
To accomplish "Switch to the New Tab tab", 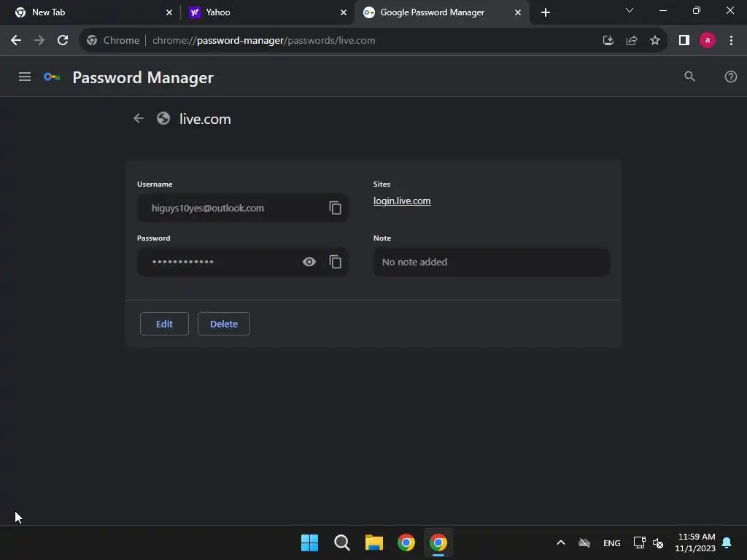I will (90, 12).
